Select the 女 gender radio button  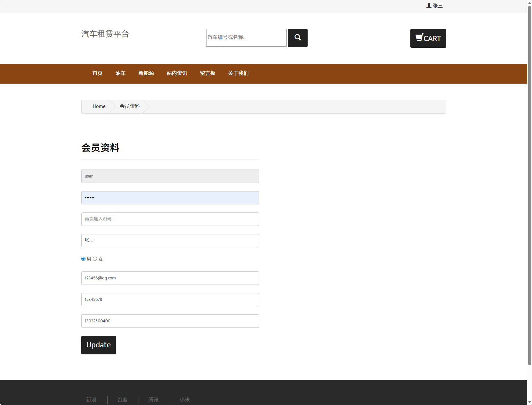tap(95, 259)
